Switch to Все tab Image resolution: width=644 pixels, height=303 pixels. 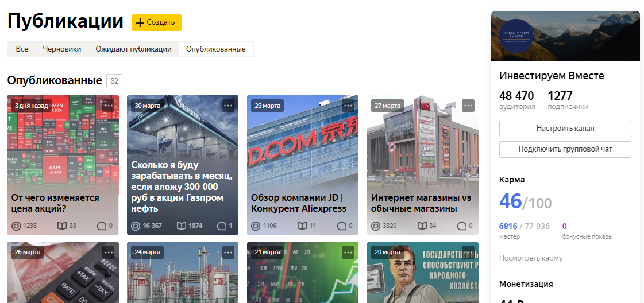22,49
